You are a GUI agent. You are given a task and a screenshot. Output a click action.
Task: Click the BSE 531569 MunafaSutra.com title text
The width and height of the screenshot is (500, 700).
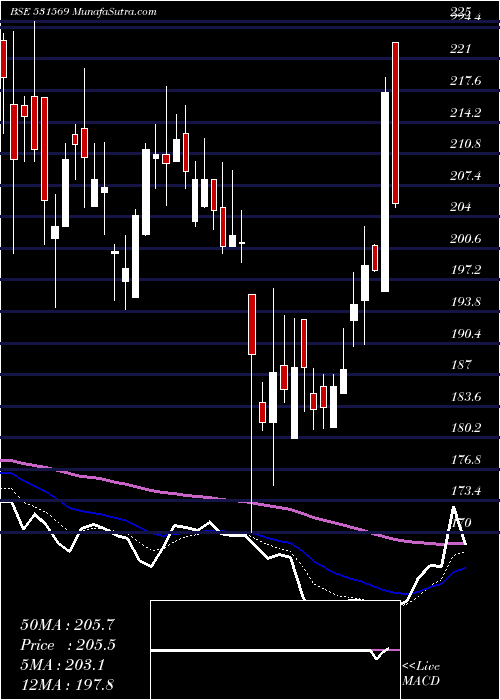[x=83, y=12]
